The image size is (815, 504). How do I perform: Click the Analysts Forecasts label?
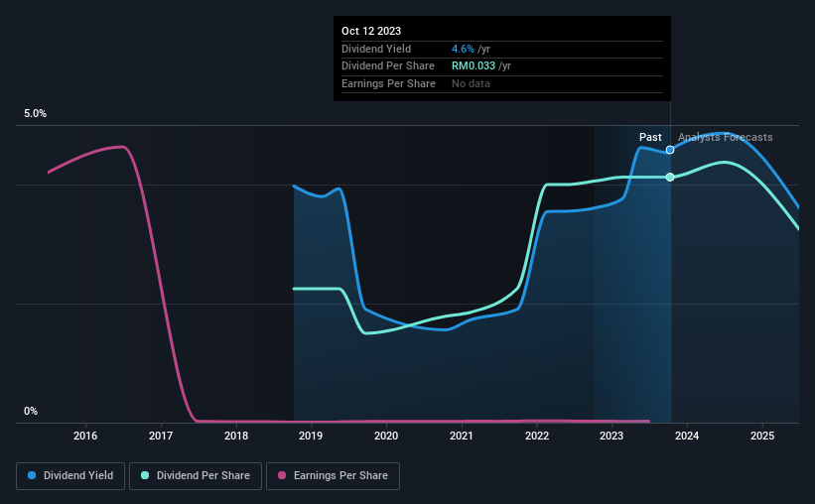coord(725,137)
